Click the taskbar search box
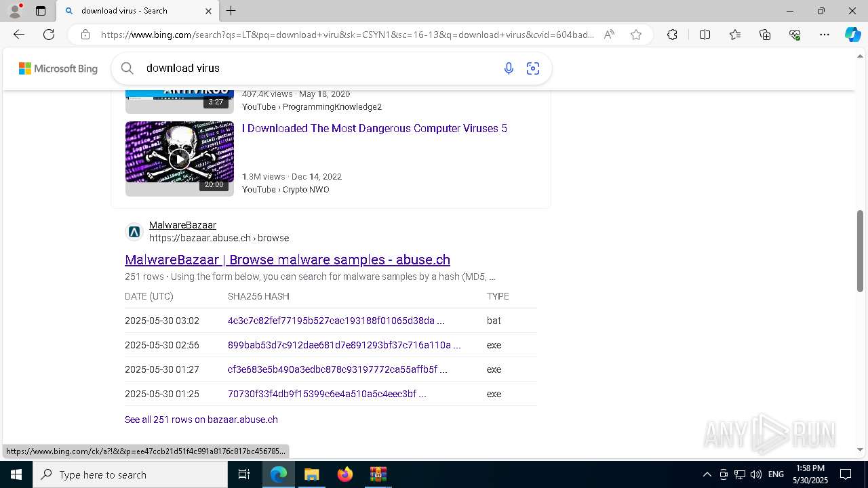Image resolution: width=868 pixels, height=488 pixels. point(130,474)
